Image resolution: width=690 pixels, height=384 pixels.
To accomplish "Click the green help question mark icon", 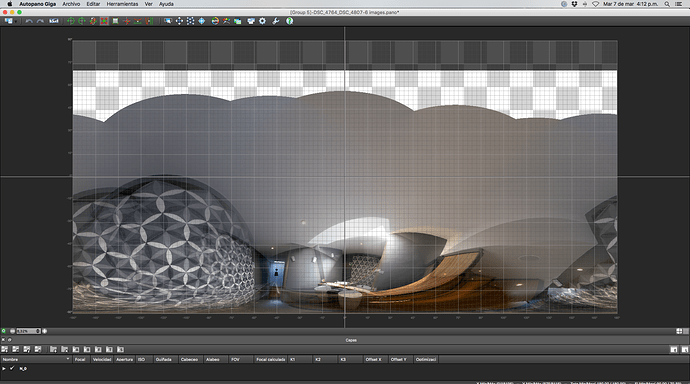I will 290,21.
